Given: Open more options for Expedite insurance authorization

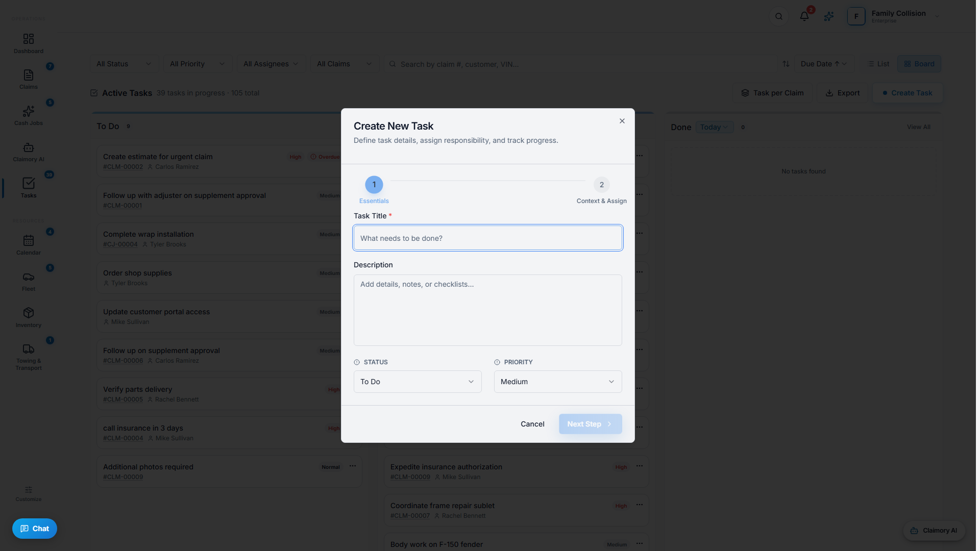Looking at the screenshot, I should click(x=640, y=466).
